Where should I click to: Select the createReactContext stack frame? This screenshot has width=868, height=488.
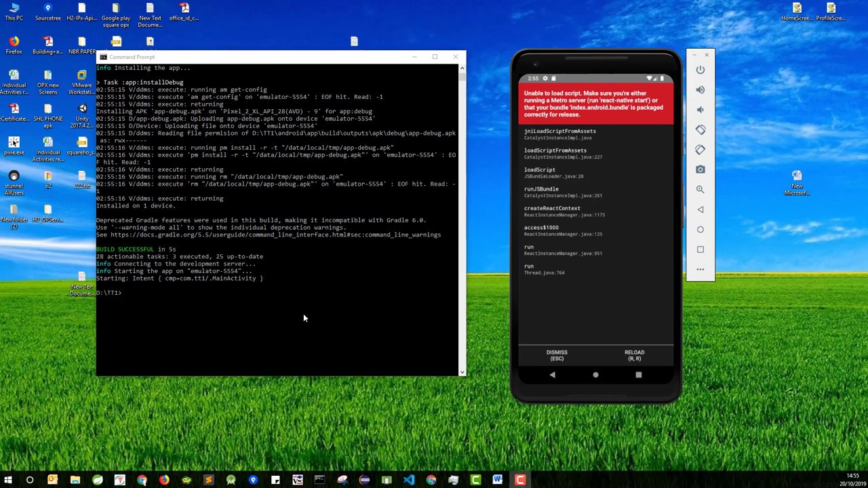click(596, 211)
